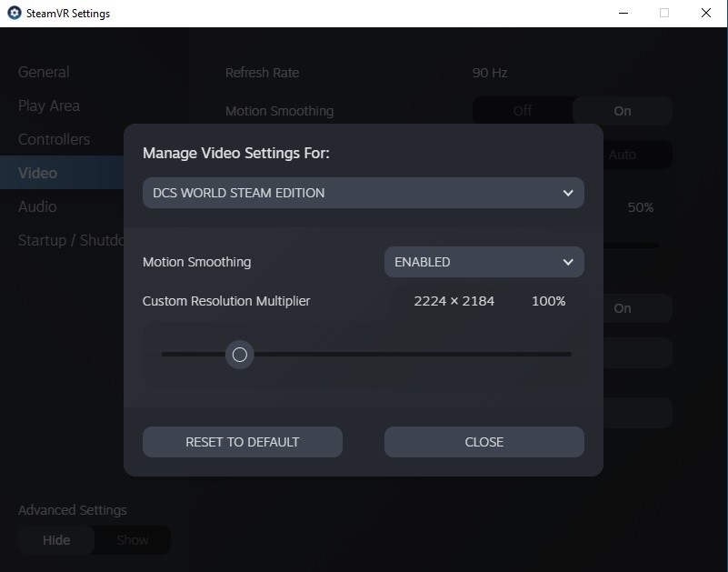Click the 50% value behind the dialog
The height and width of the screenshot is (572, 728).
640,207
